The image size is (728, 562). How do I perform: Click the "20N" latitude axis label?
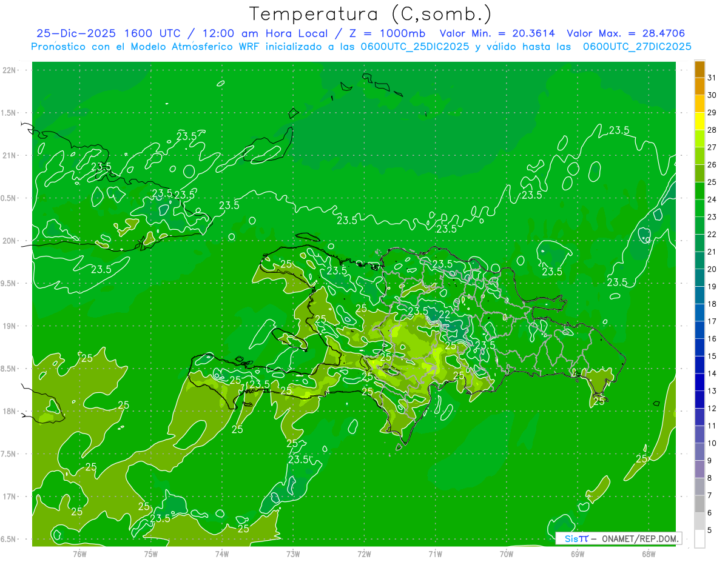9,241
